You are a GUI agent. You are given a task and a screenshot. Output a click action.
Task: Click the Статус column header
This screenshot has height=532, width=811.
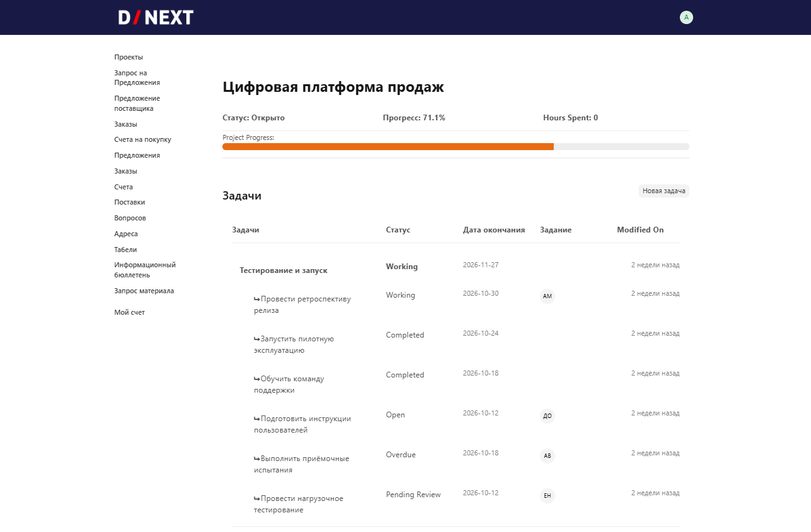pyautogui.click(x=398, y=230)
